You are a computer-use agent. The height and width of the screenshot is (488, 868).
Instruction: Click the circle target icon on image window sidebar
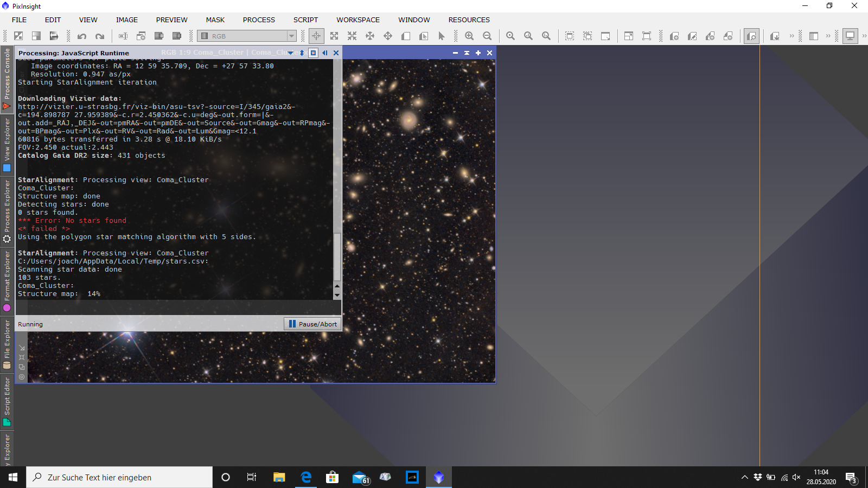click(22, 377)
